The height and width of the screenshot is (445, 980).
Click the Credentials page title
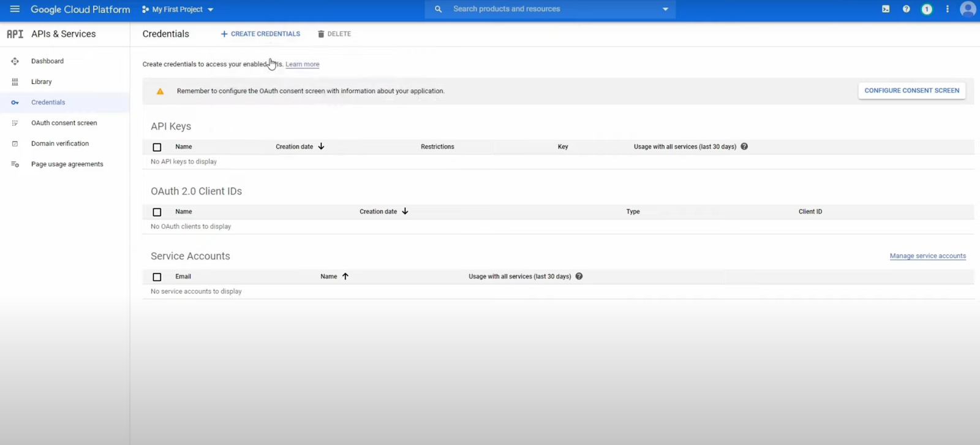(x=166, y=34)
